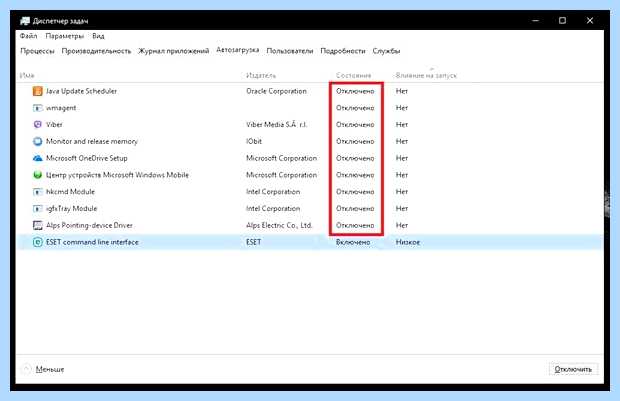
Task: Select the ESET command line interface entry
Action: click(x=92, y=242)
